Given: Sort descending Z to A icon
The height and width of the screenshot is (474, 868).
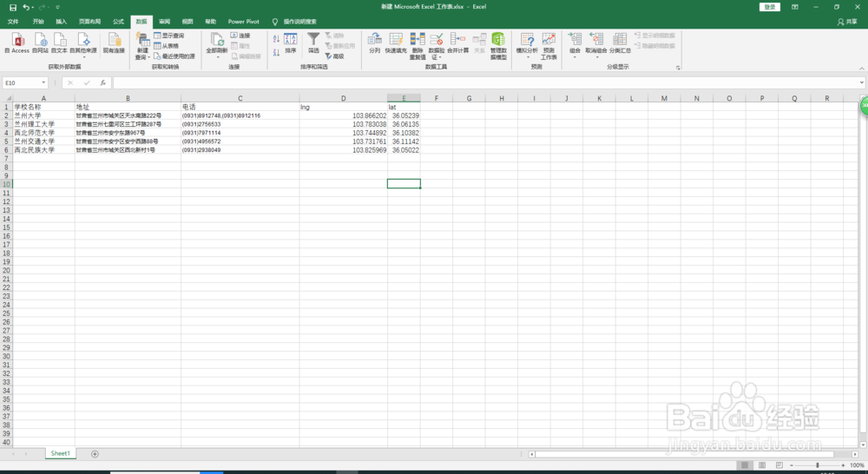Looking at the screenshot, I should click(x=276, y=53).
